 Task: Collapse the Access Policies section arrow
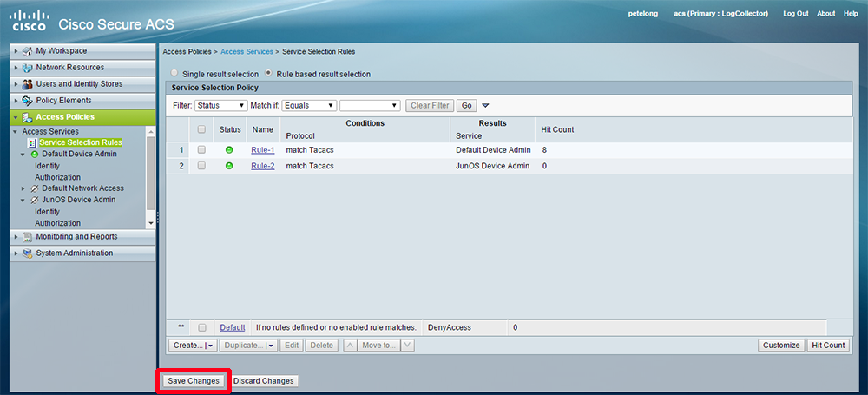16,117
